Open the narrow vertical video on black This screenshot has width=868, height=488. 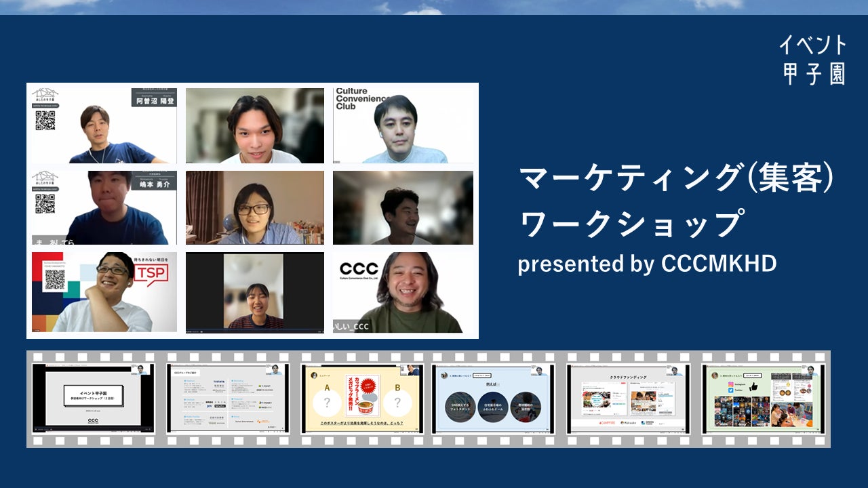[255, 291]
